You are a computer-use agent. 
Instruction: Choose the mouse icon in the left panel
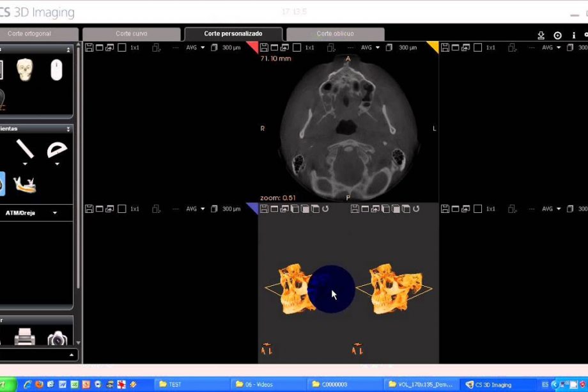coord(56,70)
